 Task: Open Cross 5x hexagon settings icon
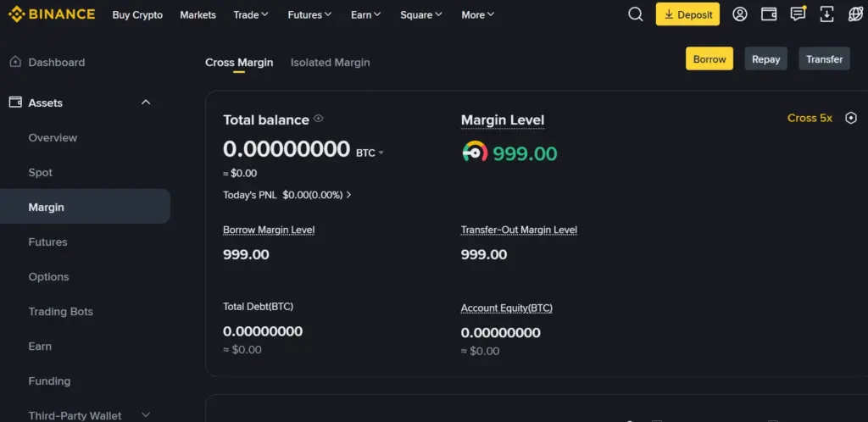point(851,118)
